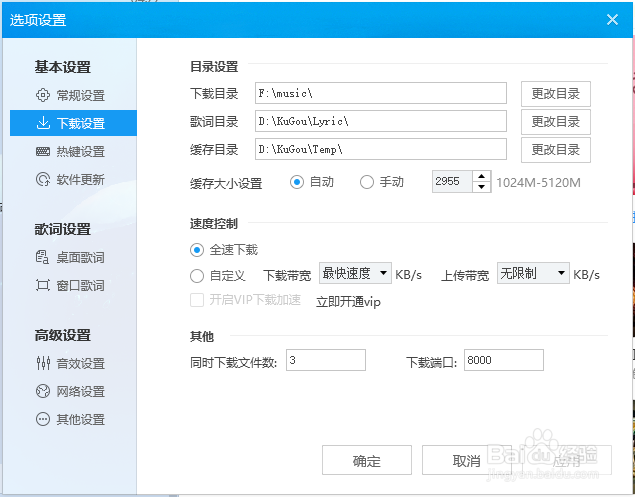Click the 1024M-5120M range text
This screenshot has height=497, width=635.
pos(538,183)
